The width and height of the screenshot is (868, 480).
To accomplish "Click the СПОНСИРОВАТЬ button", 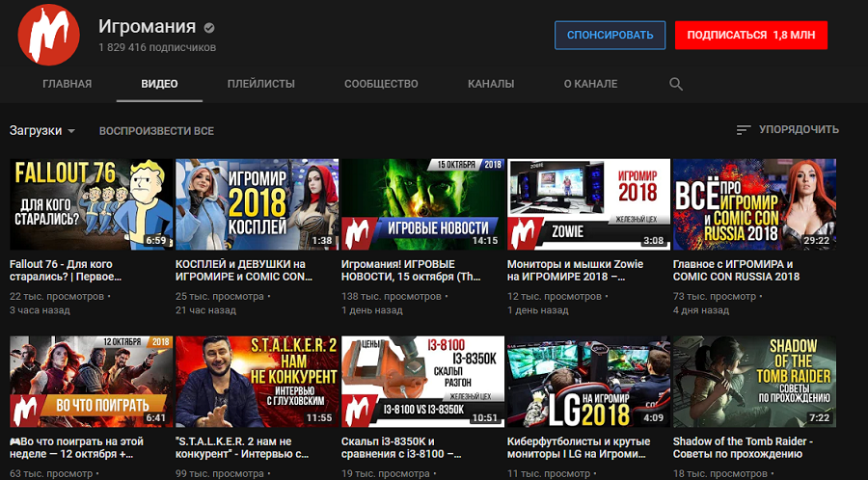I will (610, 36).
